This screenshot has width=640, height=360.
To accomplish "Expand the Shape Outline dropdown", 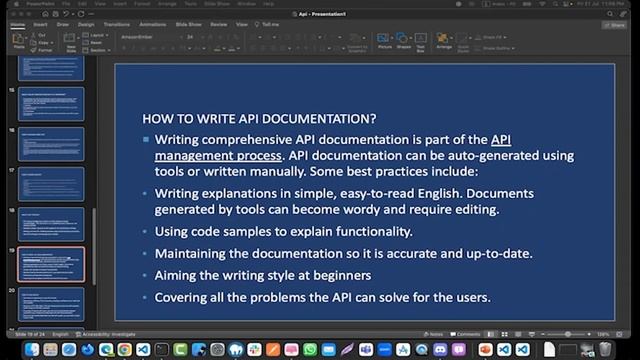I will (x=513, y=49).
